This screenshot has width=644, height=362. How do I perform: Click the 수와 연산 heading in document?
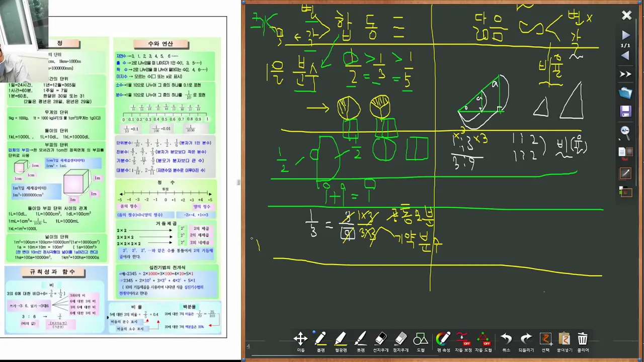[160, 44]
